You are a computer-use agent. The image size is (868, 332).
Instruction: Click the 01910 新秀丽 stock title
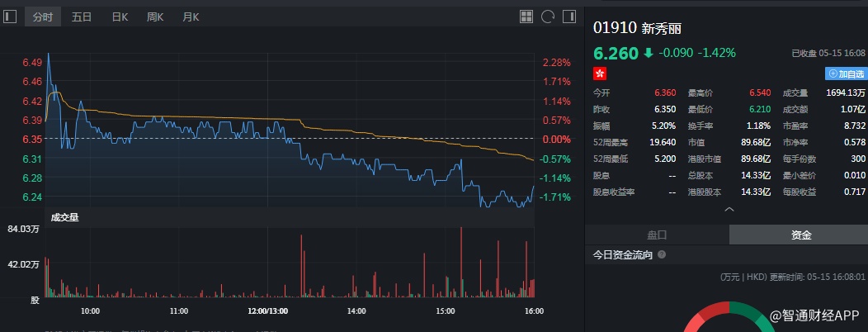637,27
